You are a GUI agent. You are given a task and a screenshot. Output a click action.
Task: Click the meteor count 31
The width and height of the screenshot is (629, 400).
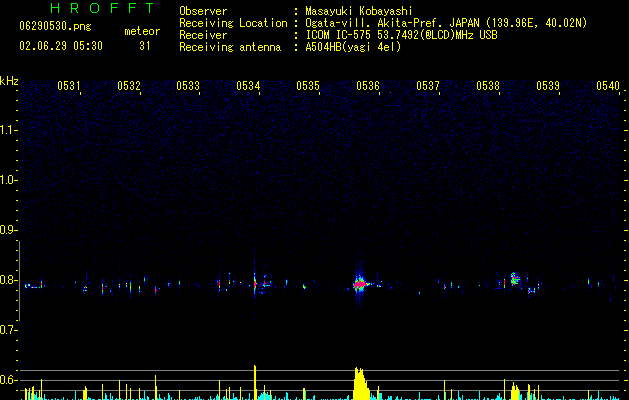[145, 46]
